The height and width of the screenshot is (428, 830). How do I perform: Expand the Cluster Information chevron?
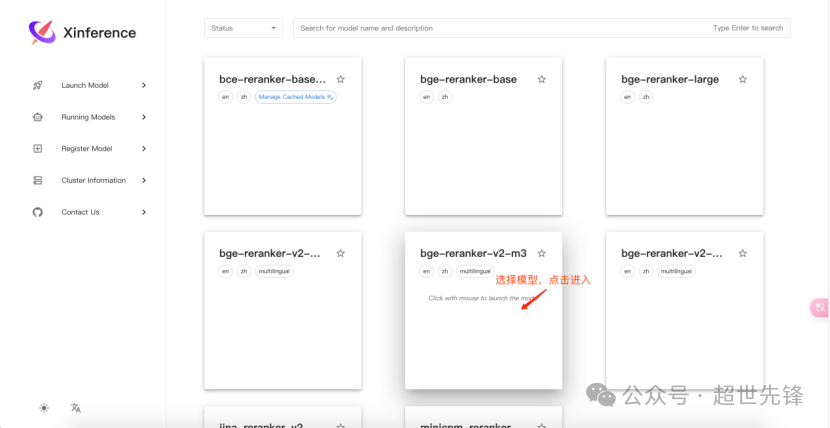click(x=144, y=180)
